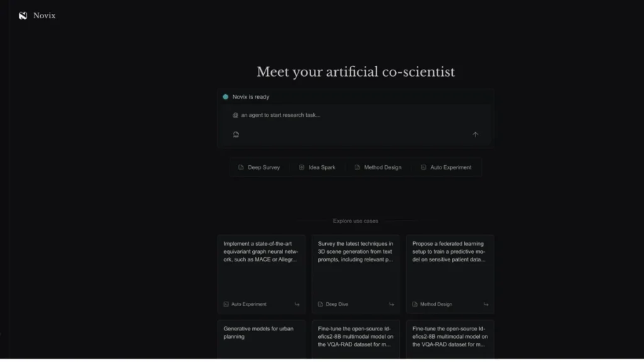Submit the prompt with the up-arrow icon
Viewport: 644px width, 362px height.
pyautogui.click(x=475, y=134)
